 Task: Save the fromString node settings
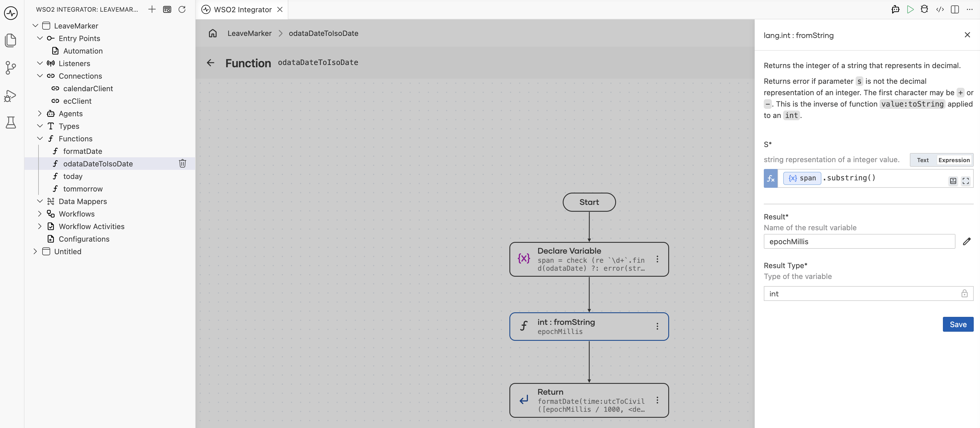coord(957,324)
